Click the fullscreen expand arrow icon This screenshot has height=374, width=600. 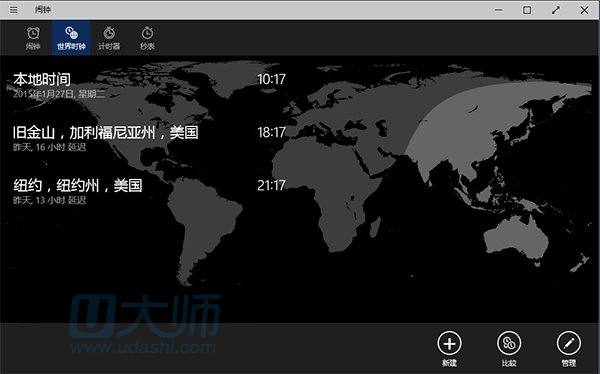556,10
